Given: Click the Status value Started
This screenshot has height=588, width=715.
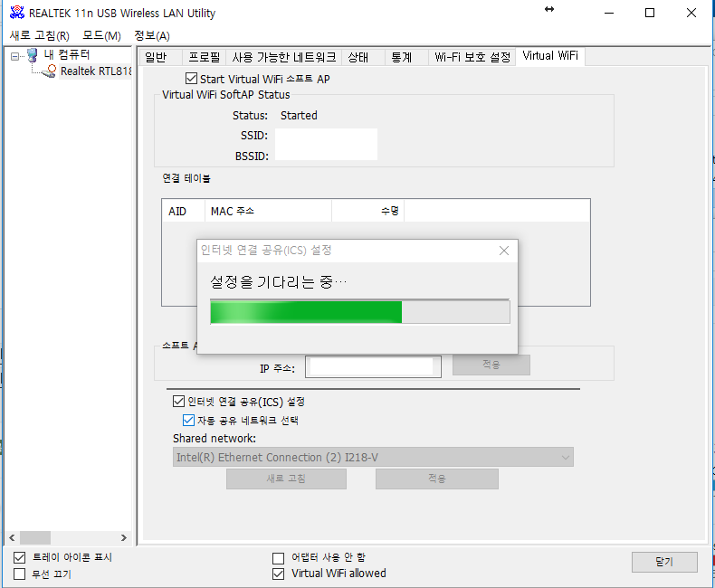Looking at the screenshot, I should [299, 115].
